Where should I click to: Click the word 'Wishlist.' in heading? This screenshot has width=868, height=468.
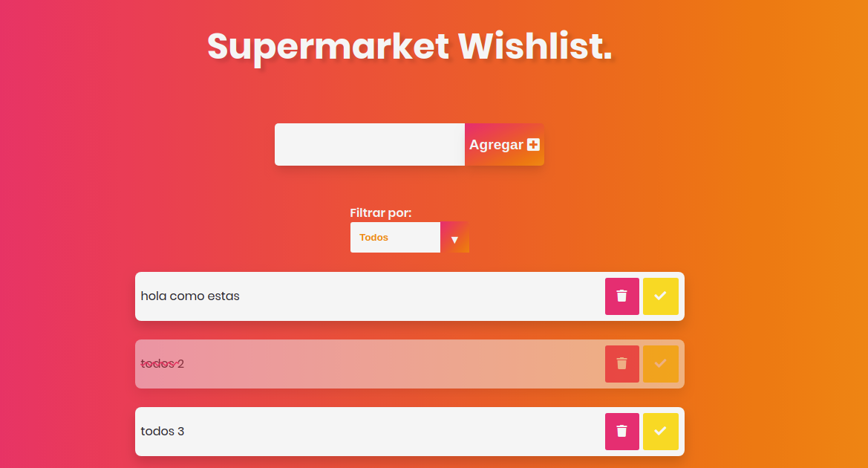pyautogui.click(x=535, y=47)
